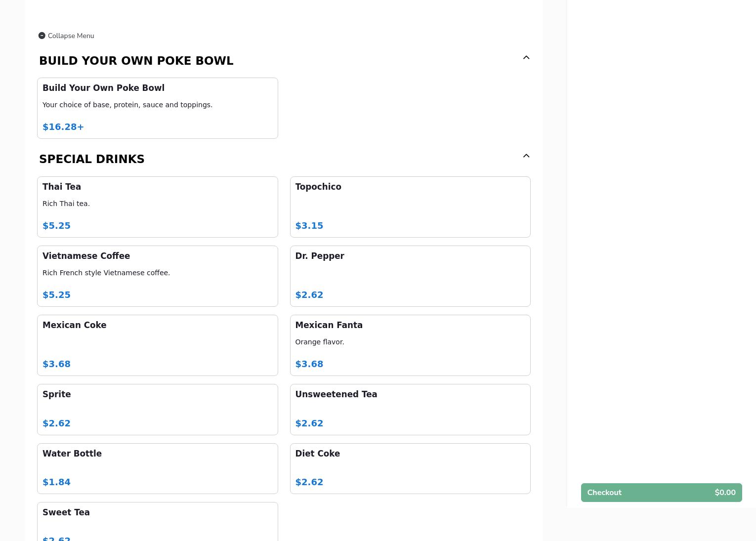Click the Collapse Menu minus icon
The height and width of the screenshot is (541, 756).
42,36
